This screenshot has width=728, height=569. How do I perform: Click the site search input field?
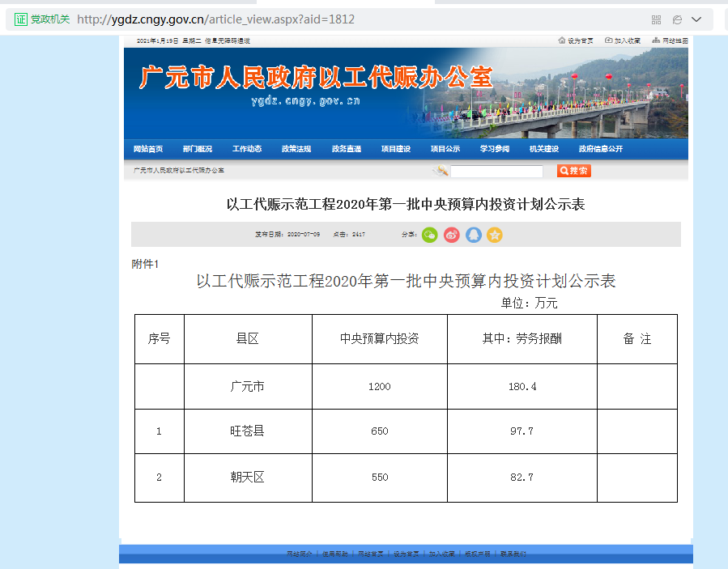(496, 172)
